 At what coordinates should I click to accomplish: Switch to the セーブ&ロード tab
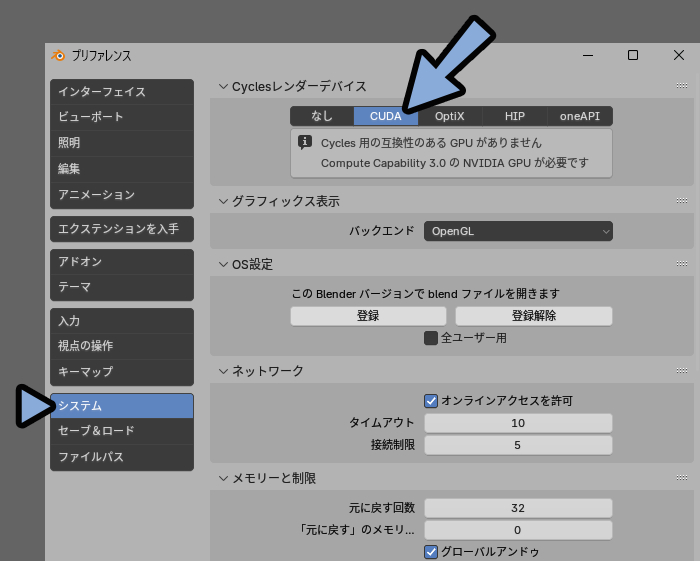coord(122,431)
